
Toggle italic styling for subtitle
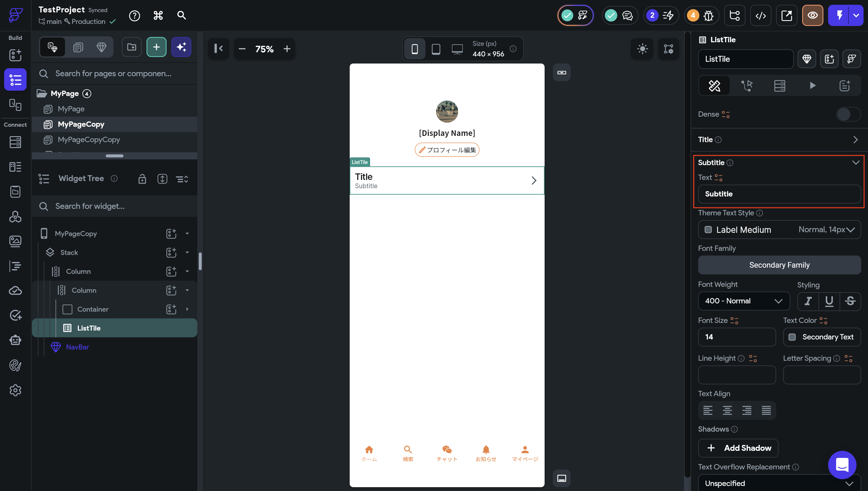(x=808, y=301)
